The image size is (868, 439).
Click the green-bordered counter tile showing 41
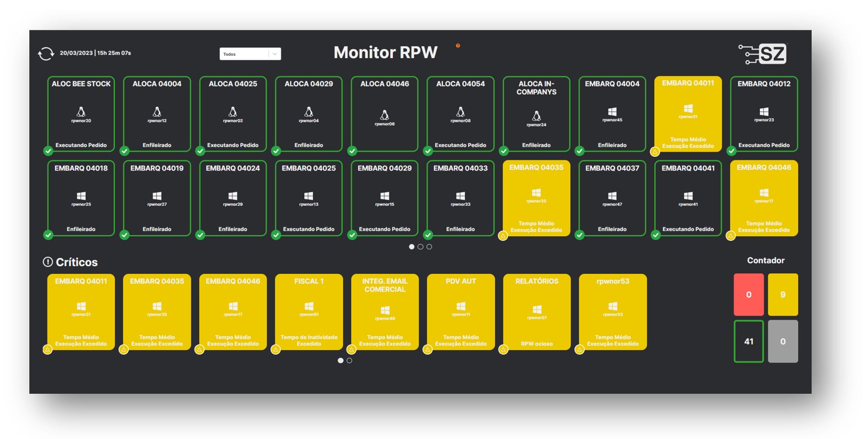point(748,341)
